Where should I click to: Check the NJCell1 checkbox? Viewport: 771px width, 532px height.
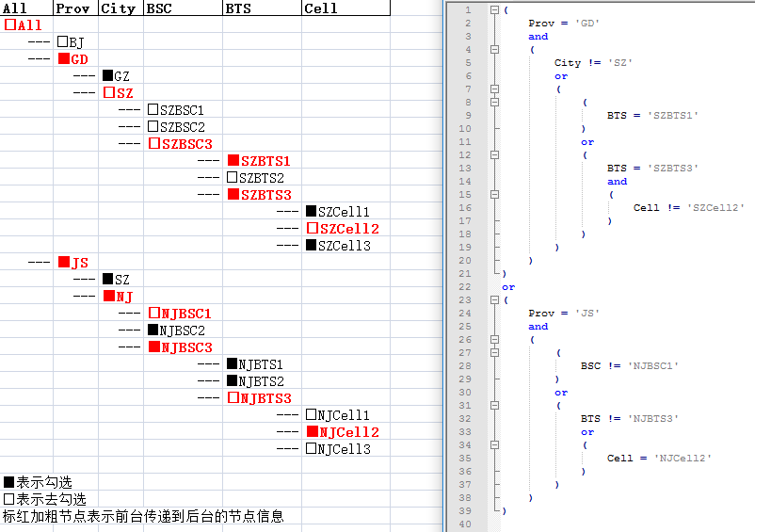point(311,414)
